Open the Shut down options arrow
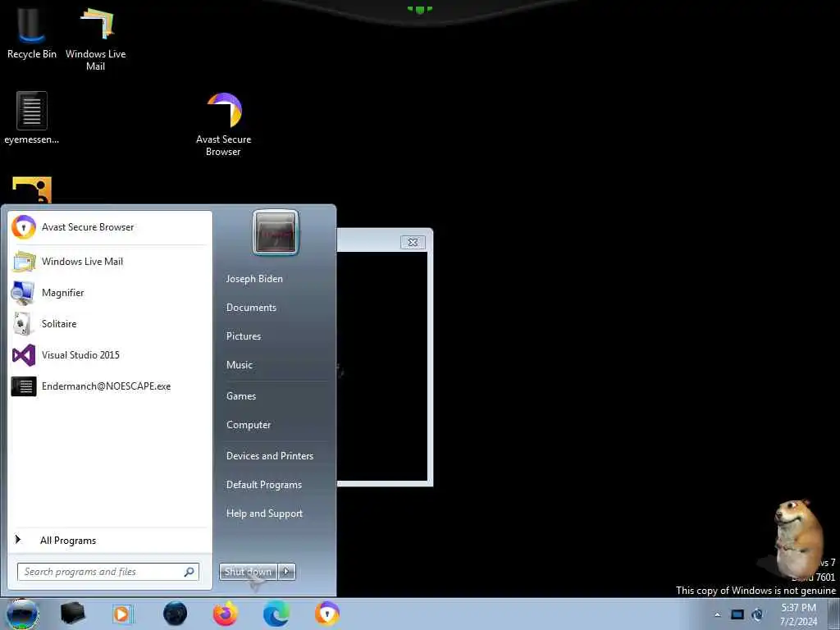Viewport: 840px width, 630px height. [286, 572]
